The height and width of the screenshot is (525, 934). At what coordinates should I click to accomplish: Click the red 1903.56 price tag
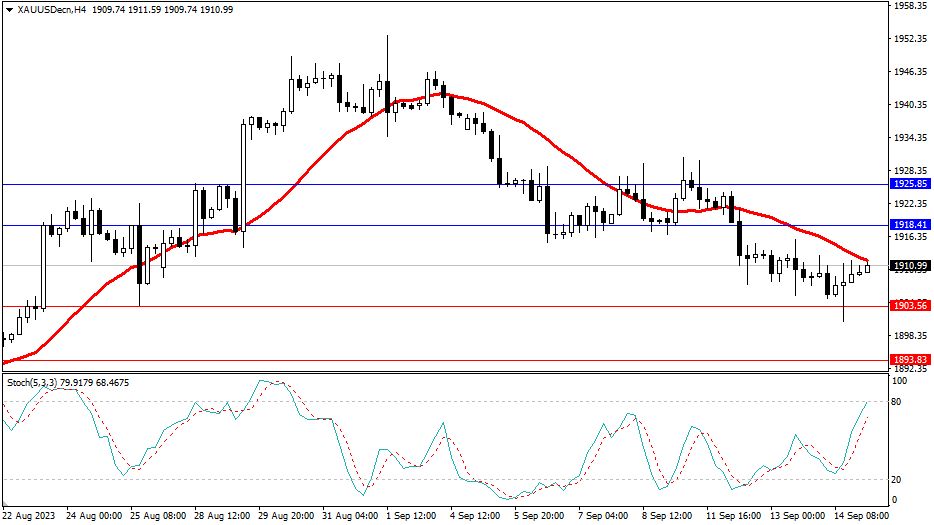tap(910, 306)
